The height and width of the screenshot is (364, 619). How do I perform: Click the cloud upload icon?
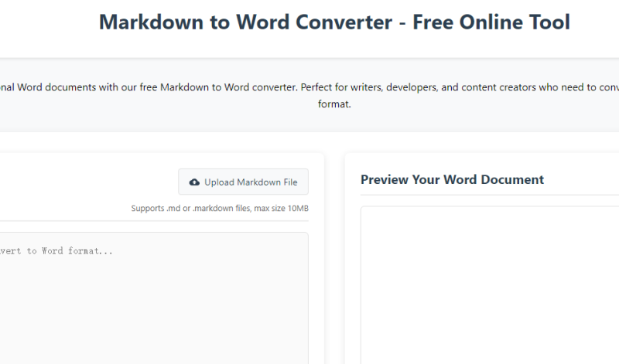pyautogui.click(x=194, y=182)
